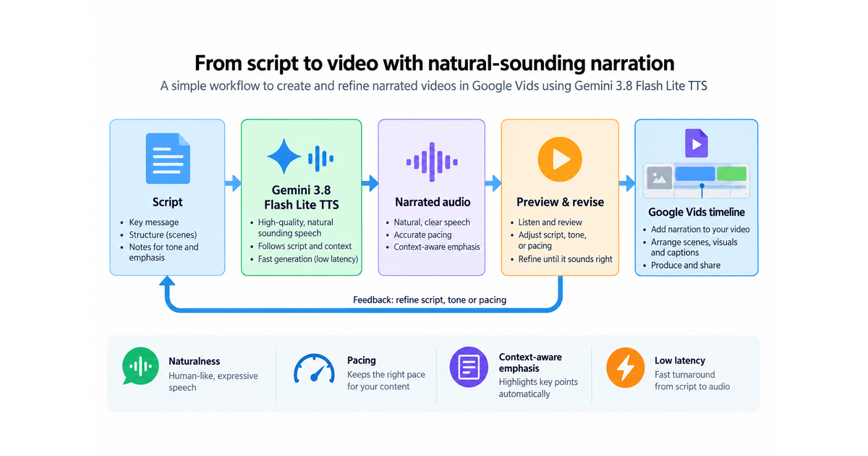Screen dimensions: 868x456
Task: Click the 'Low latency' feature heading
Action: pos(680,360)
